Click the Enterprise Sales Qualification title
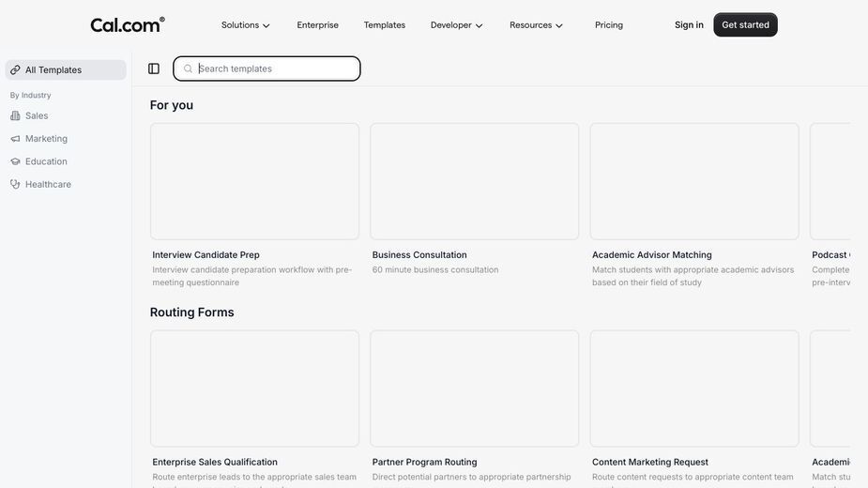Viewport: 868px width, 488px height. pos(215,462)
